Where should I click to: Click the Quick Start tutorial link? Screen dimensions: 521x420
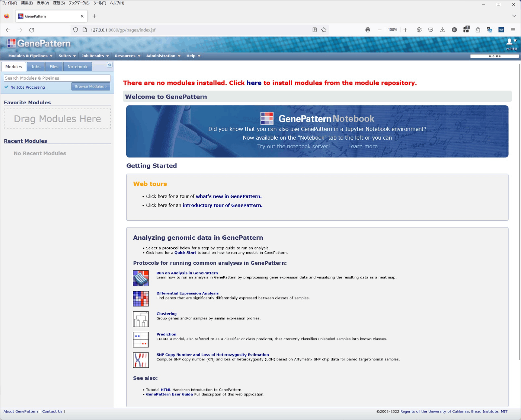point(185,252)
